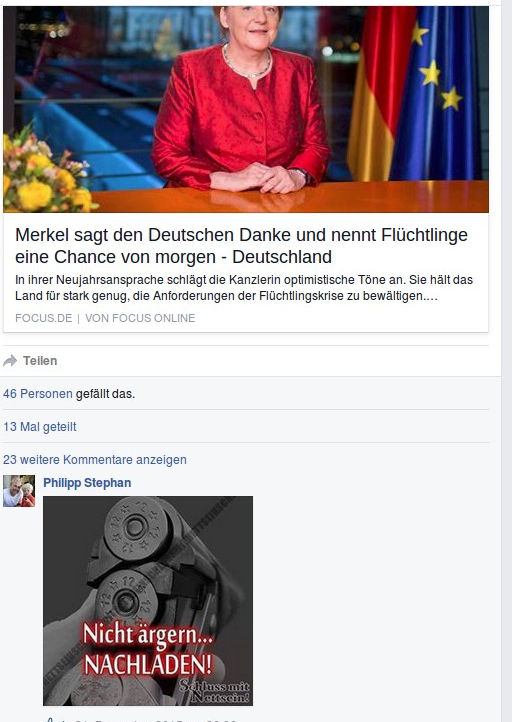
Task: Click the partially visible like icon below comment
Action: click(51, 719)
